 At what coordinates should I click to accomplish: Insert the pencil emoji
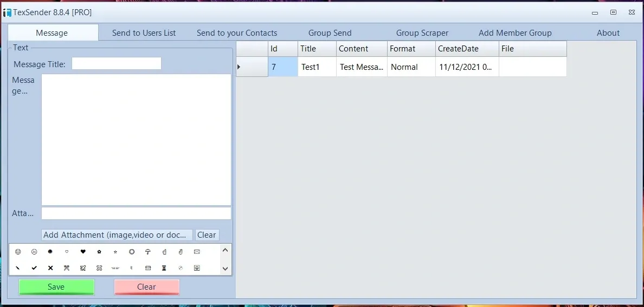coord(18,268)
